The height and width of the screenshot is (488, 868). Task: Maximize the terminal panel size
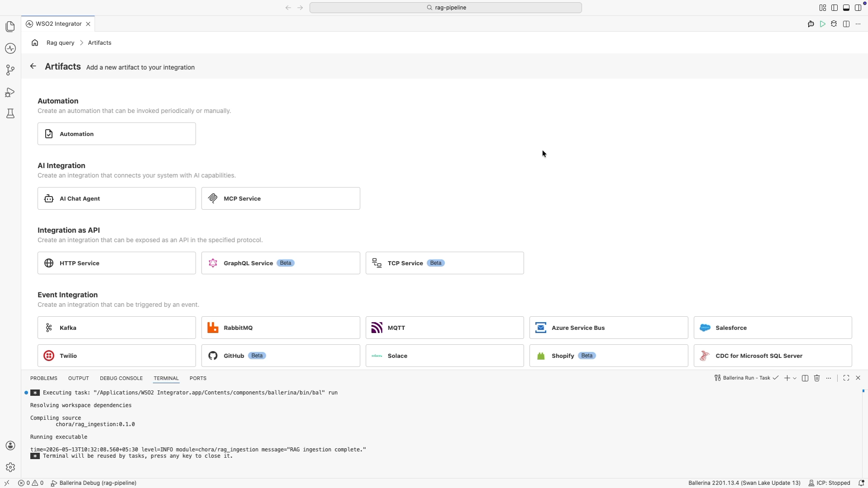[x=846, y=378]
